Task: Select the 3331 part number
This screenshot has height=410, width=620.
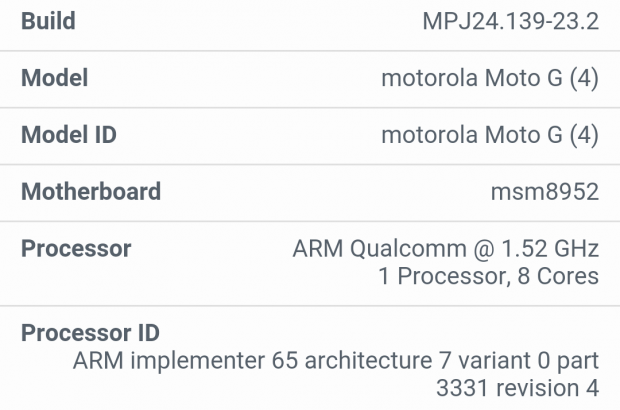Action: pos(462,388)
